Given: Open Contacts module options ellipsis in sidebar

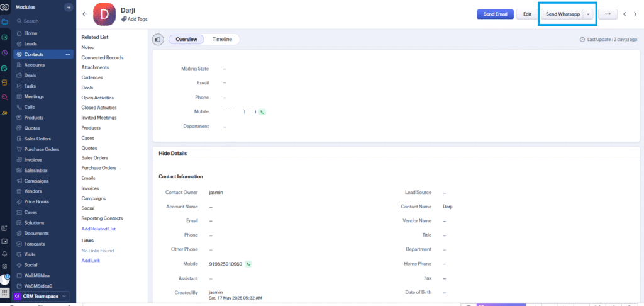Looking at the screenshot, I should [68, 54].
